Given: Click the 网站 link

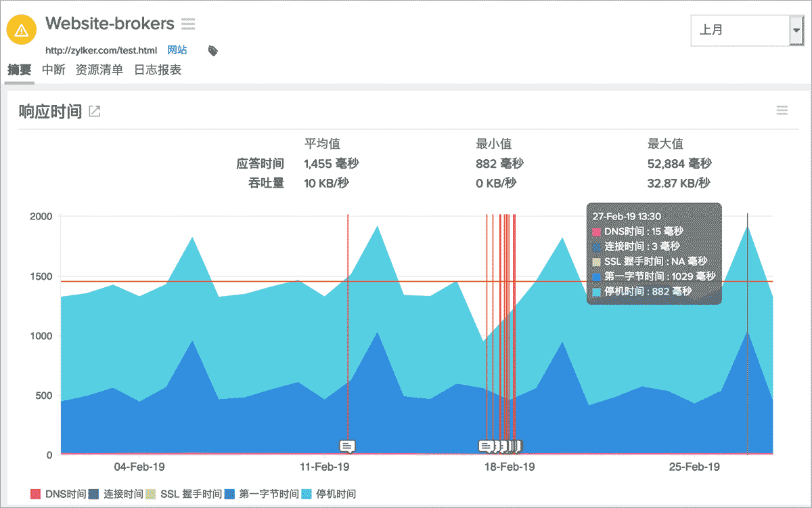Looking at the screenshot, I should point(177,50).
